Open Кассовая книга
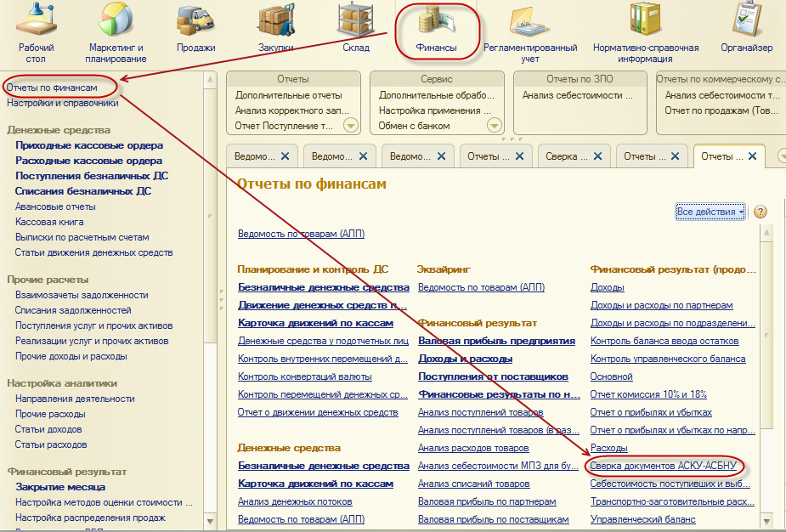Screen dimensions: 786x532 point(49,222)
